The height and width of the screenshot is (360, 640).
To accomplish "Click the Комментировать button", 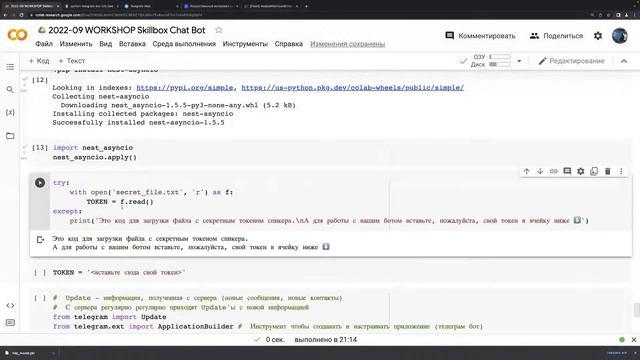I will point(480,36).
